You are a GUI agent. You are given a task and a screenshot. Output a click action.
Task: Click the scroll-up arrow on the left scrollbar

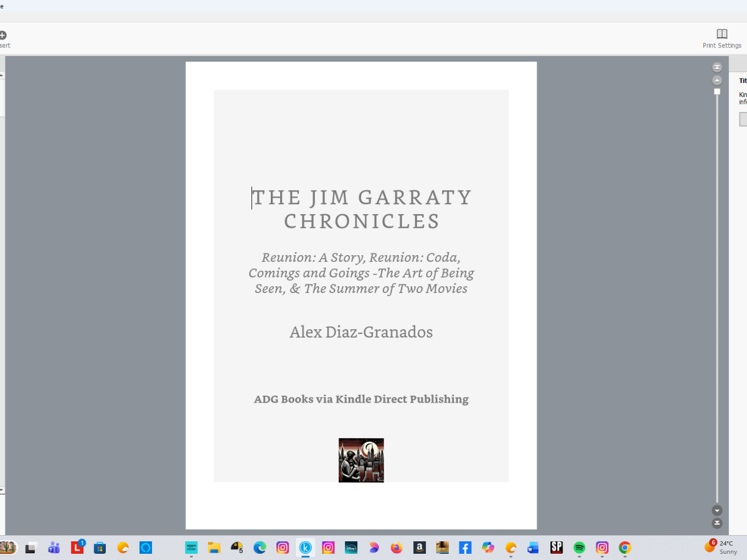[2, 73]
